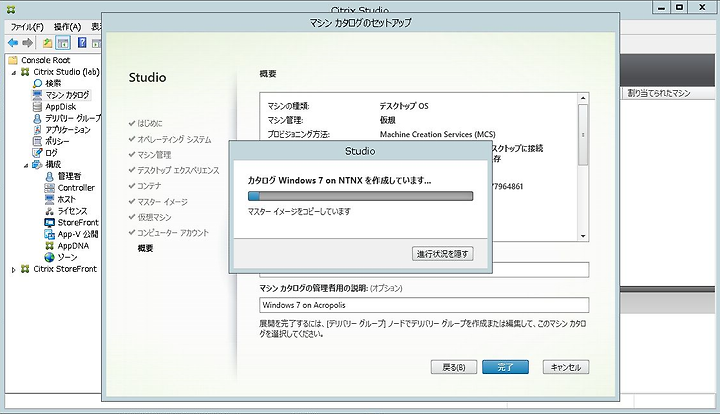The width and height of the screenshot is (720, 414).
Task: Open the Controller node icon
Action: pos(50,188)
